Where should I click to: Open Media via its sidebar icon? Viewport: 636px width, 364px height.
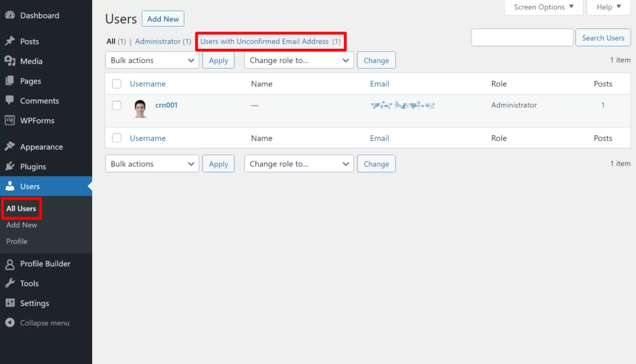point(10,61)
